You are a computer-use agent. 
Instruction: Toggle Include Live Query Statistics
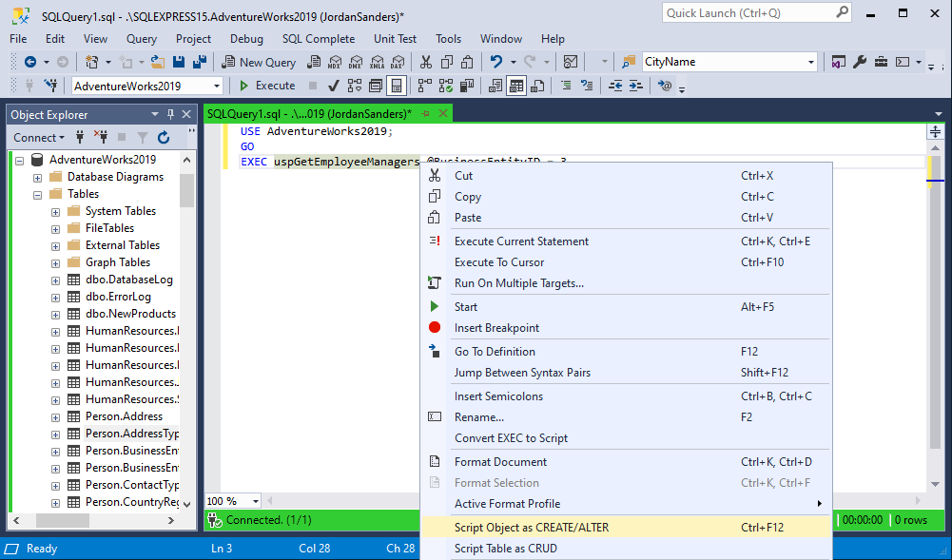point(446,86)
